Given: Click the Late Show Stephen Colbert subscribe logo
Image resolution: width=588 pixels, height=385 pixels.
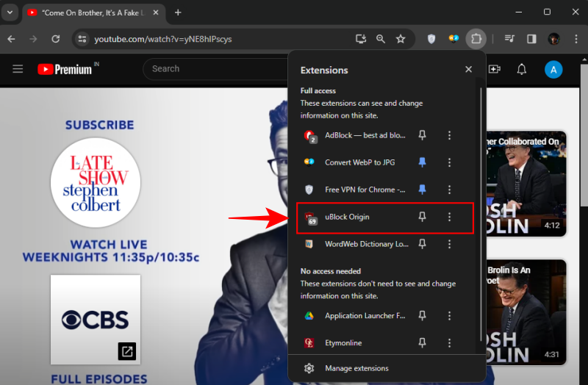Looking at the screenshot, I should pyautogui.click(x=96, y=182).
